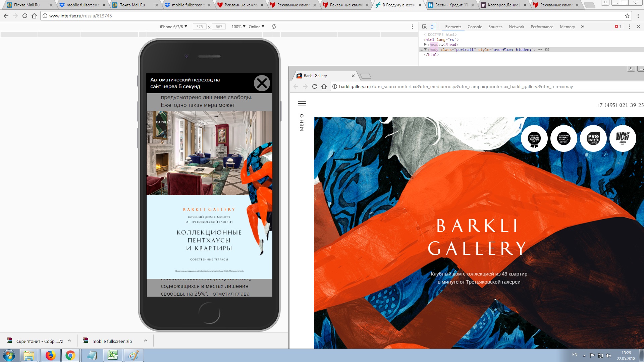Image resolution: width=644 pixels, height=362 pixels.
Task: Reload the Barkli Gallery window
Action: pos(315,86)
